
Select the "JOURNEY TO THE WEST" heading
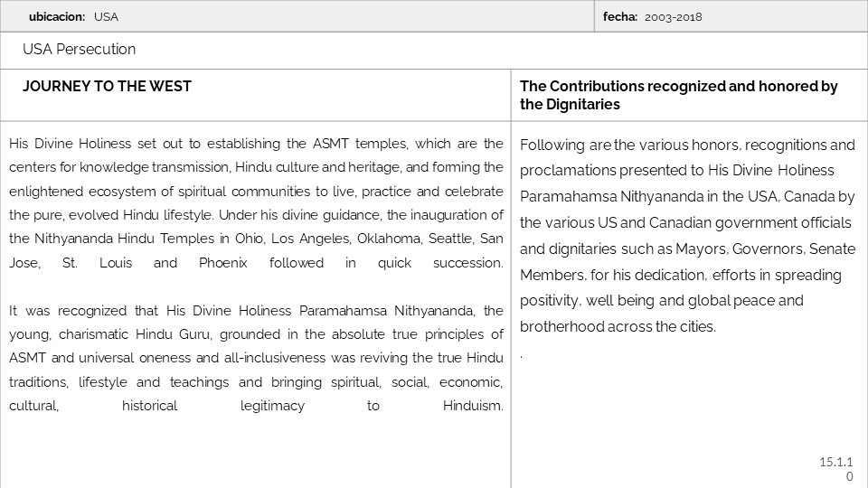[107, 87]
